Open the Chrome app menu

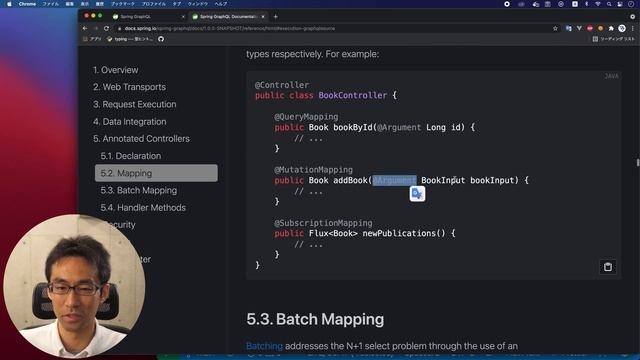point(27,4)
